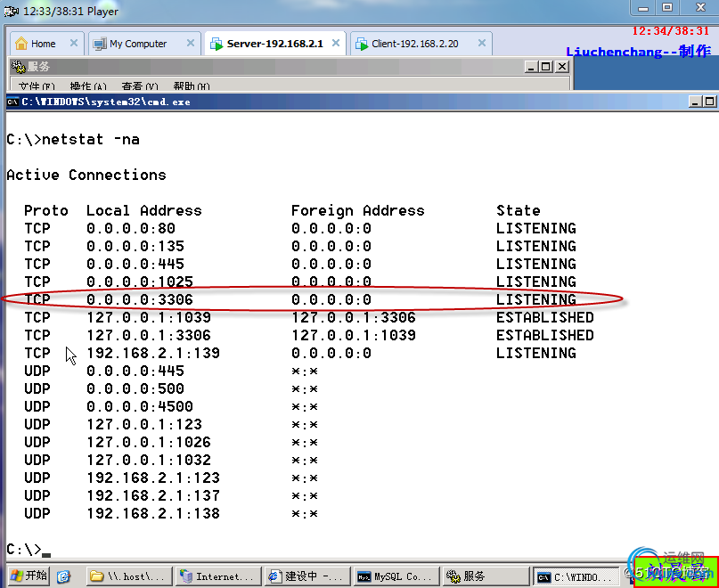Switch to 服务 taskbar button
Image resolution: width=719 pixels, height=588 pixels.
click(486, 576)
